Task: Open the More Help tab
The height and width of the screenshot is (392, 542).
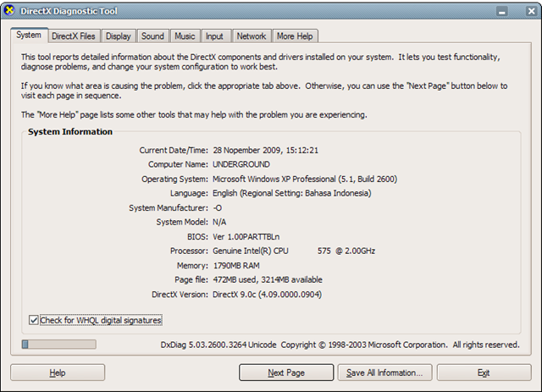Action: coord(295,36)
